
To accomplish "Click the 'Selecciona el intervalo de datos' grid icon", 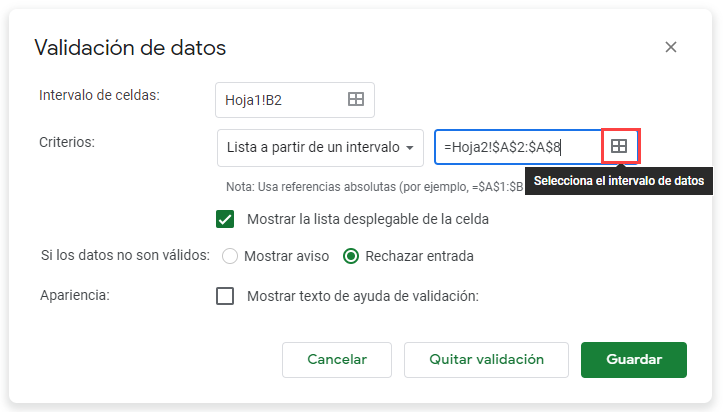I will (619, 146).
